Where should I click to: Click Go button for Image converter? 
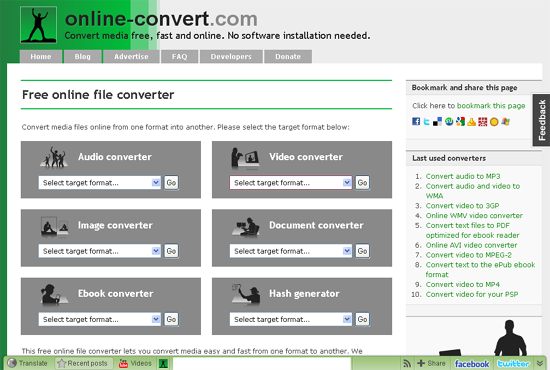pos(171,251)
